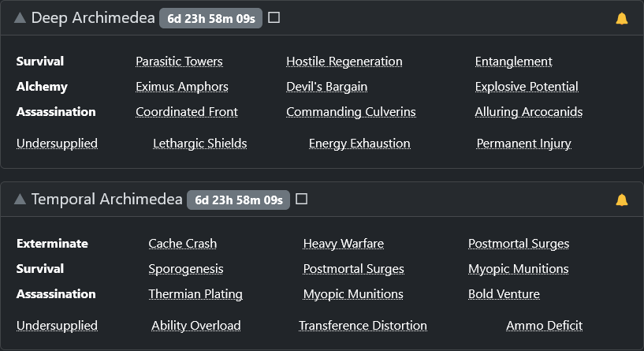The height and width of the screenshot is (351, 644).
Task: Click the Alluring Arcocanids link
Action: tap(529, 112)
